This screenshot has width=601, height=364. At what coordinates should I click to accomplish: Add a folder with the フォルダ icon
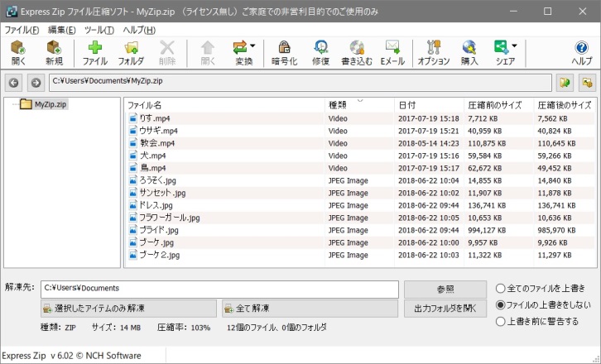(x=131, y=52)
